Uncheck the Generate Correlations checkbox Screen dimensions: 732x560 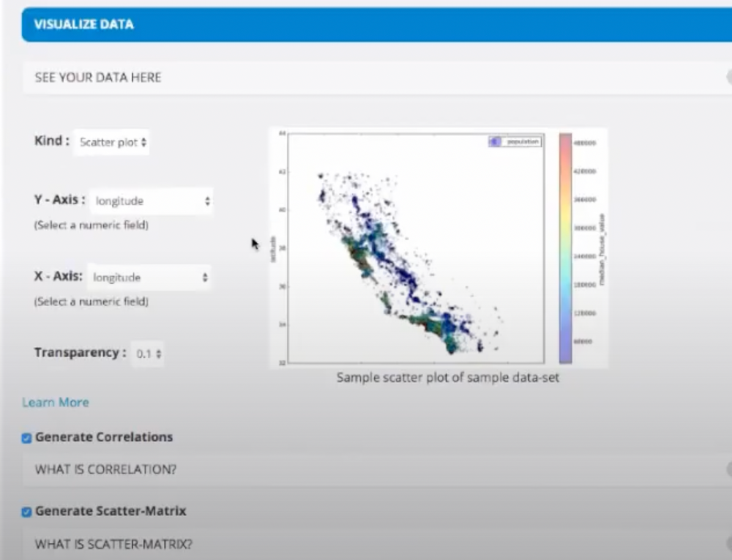pos(26,438)
